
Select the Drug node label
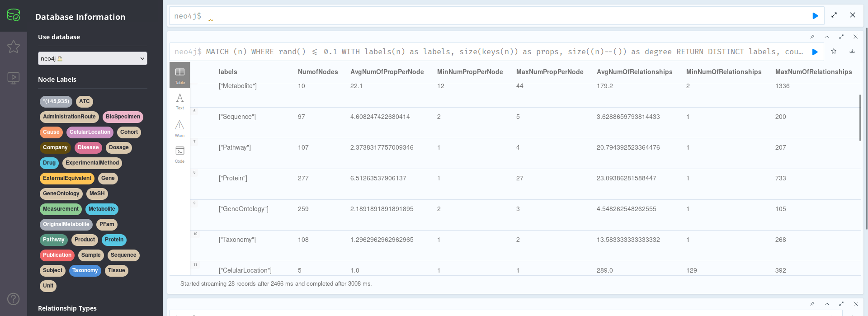[49, 163]
